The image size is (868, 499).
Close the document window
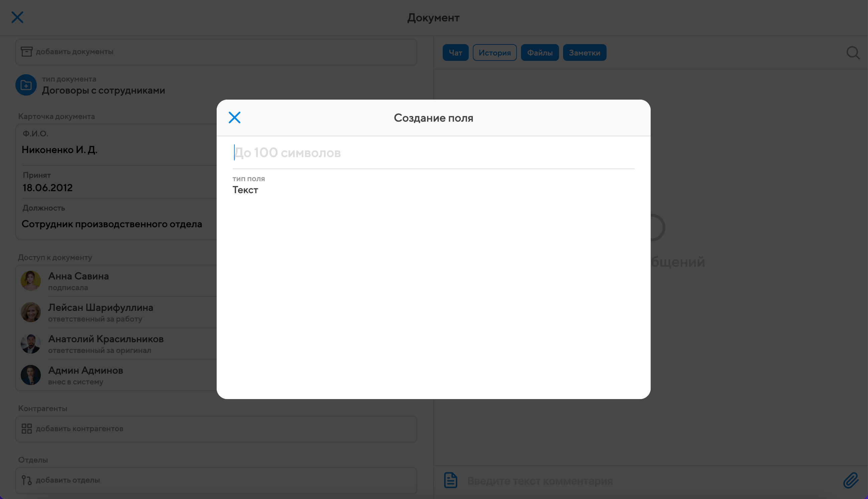pos(17,17)
